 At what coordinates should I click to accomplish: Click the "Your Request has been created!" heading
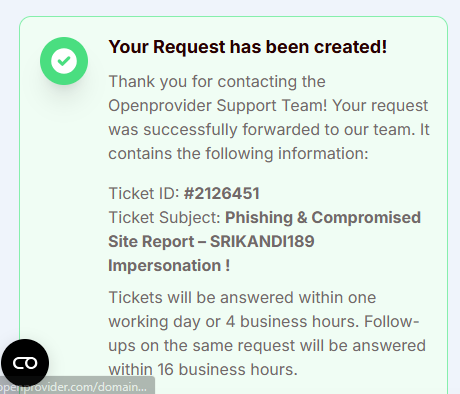click(x=248, y=47)
